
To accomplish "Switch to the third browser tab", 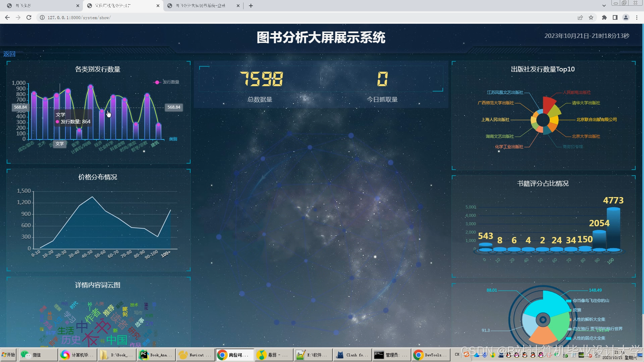I will (201, 6).
